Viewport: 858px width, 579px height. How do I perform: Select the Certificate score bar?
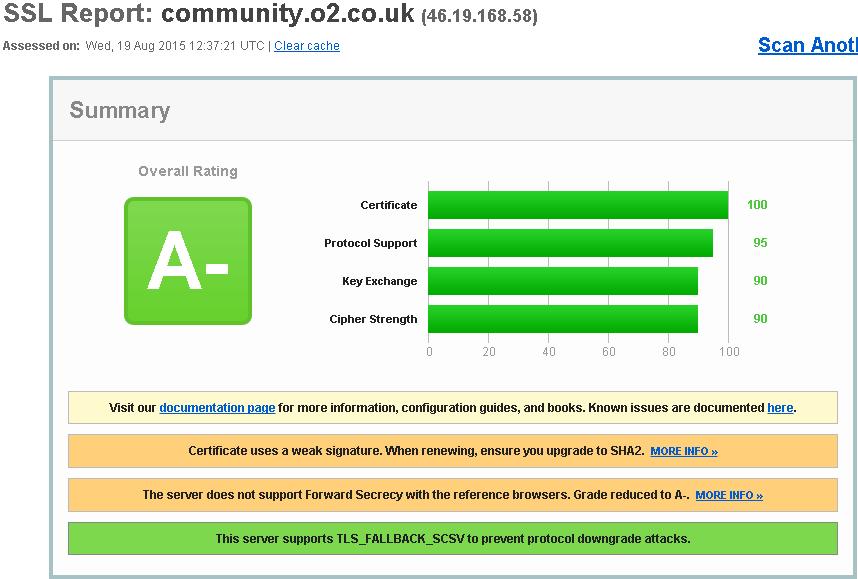578,204
